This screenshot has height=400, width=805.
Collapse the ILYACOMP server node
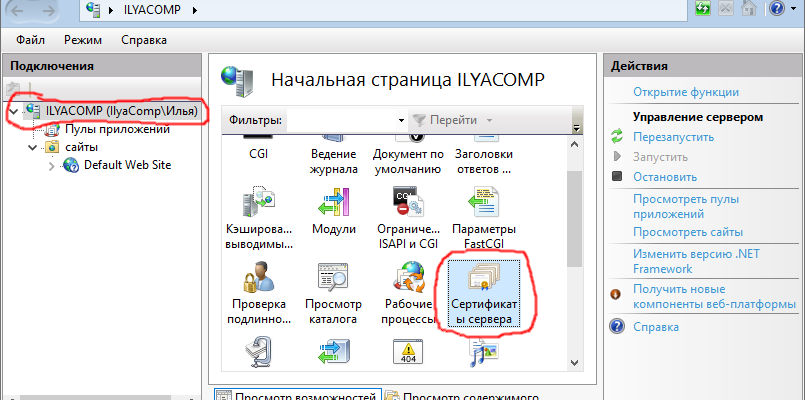tap(14, 110)
